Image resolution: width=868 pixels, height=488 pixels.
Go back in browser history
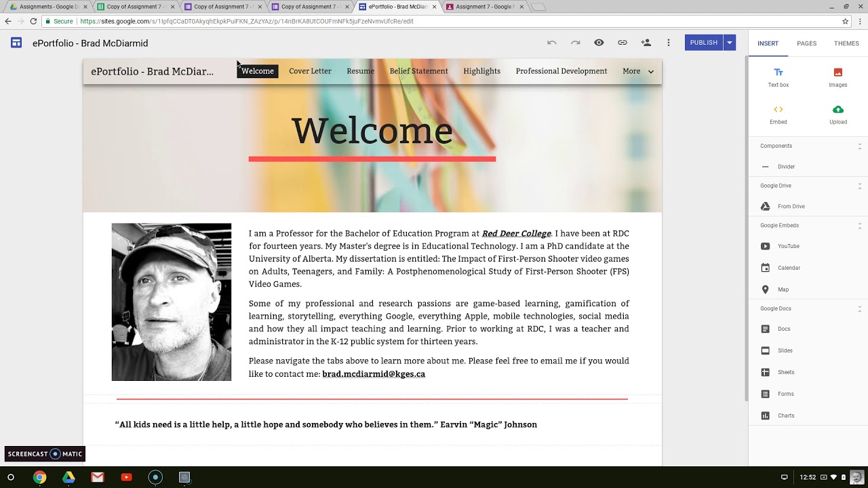8,21
